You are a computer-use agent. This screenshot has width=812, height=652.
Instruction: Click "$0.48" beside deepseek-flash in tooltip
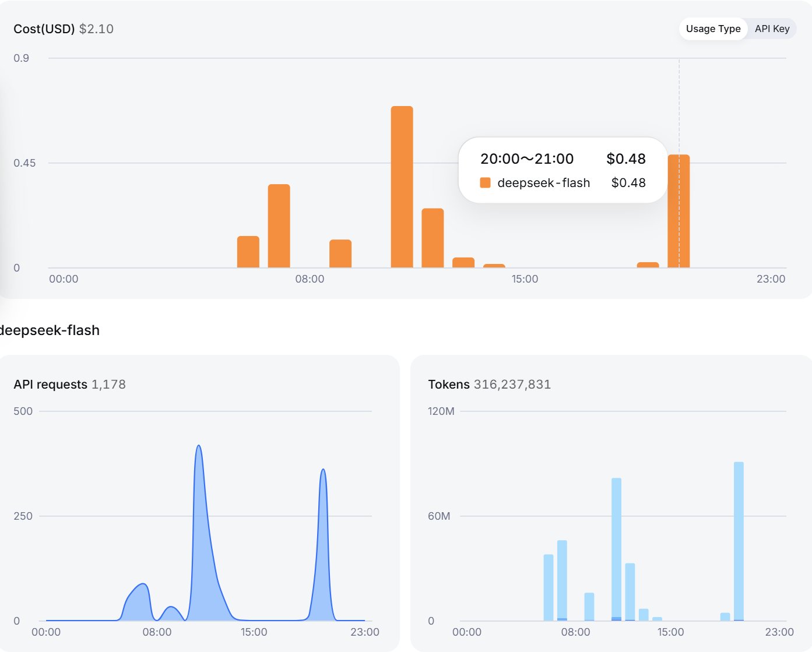(x=628, y=183)
